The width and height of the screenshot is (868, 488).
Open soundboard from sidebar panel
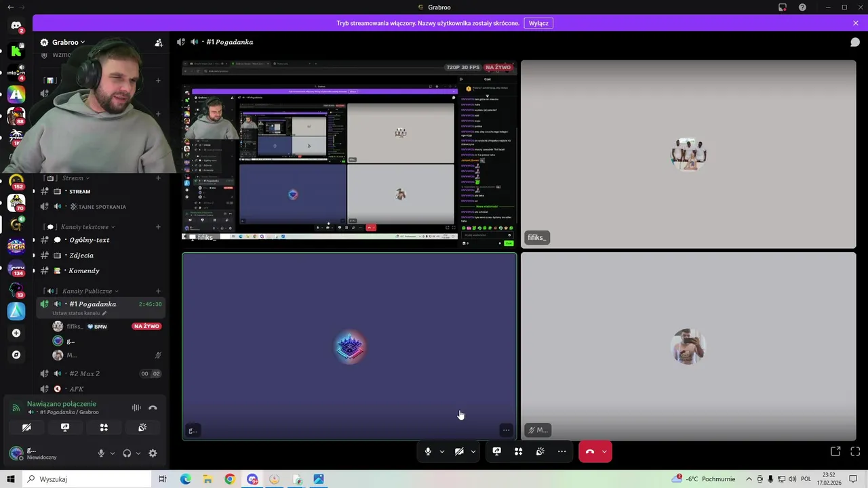click(x=142, y=428)
